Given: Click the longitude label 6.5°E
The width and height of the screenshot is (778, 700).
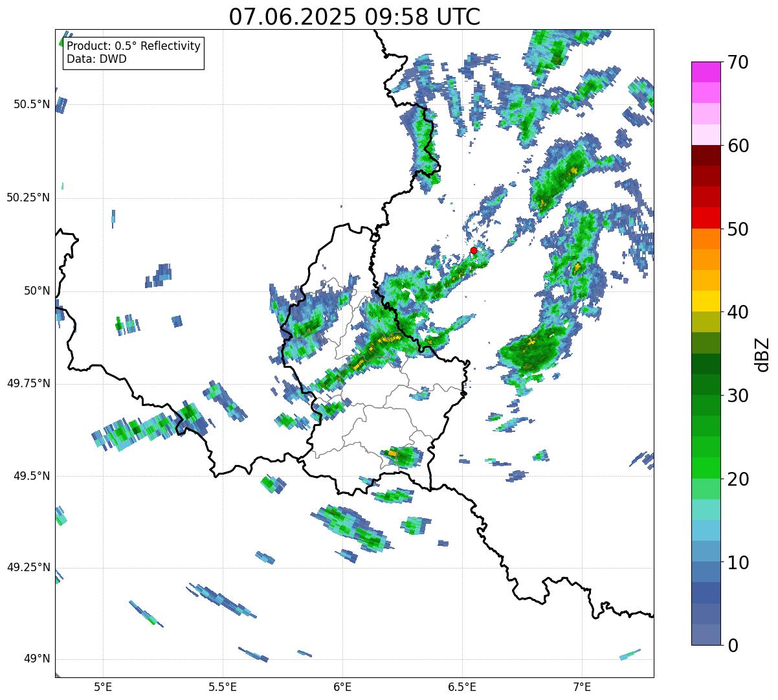Looking at the screenshot, I should 462,686.
